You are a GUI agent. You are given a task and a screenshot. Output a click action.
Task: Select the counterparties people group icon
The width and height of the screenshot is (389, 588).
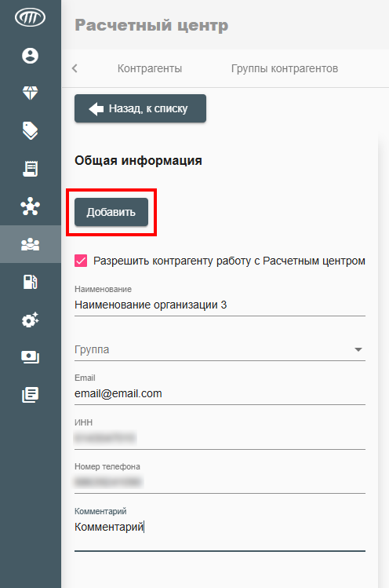click(x=30, y=244)
